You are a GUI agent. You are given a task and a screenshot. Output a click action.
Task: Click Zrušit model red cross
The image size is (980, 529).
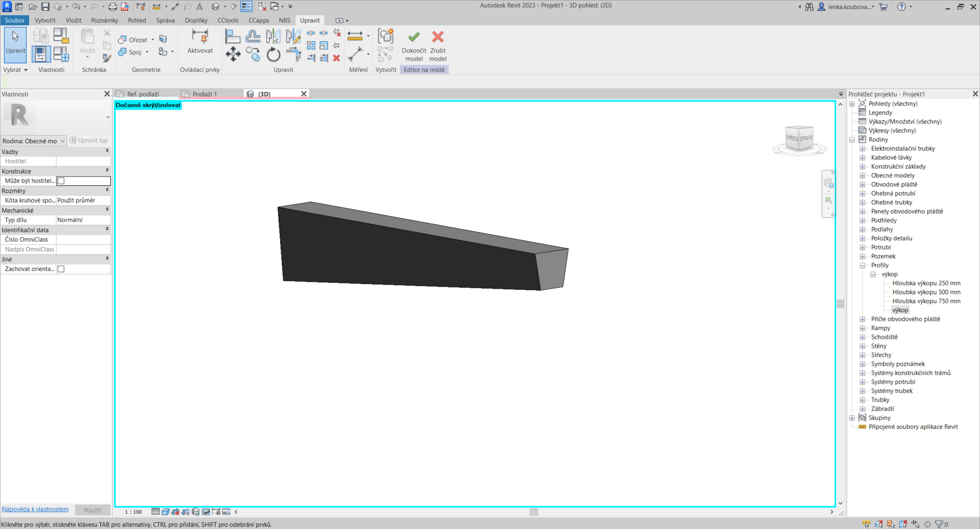coord(437,37)
